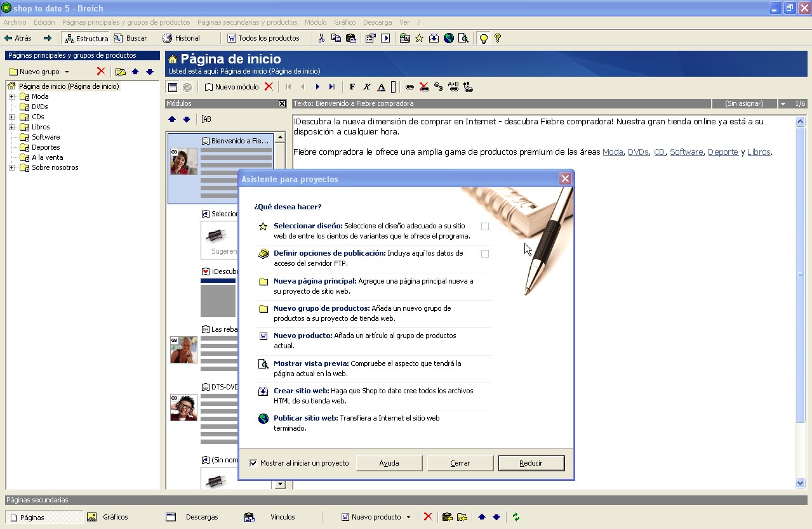812x529 pixels.
Task: Check the box beside Seleccionar diseño
Action: (x=485, y=226)
